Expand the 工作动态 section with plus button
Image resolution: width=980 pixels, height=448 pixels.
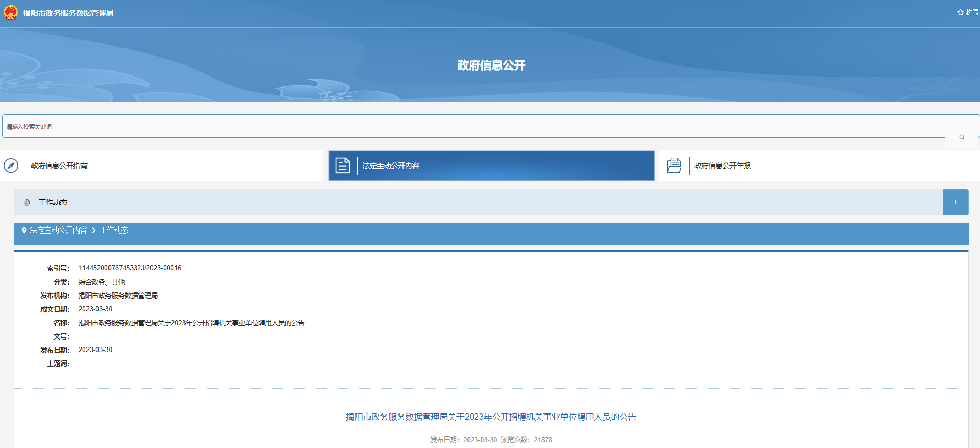[955, 202]
